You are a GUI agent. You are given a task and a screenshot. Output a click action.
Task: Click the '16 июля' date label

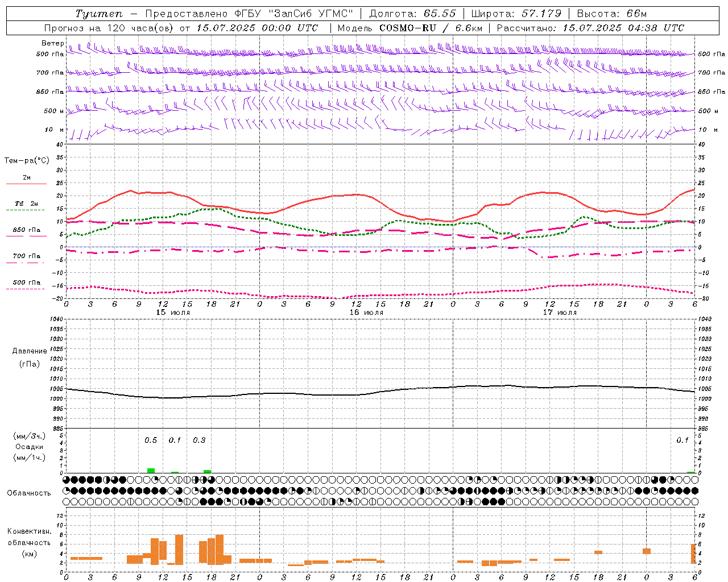366,313
